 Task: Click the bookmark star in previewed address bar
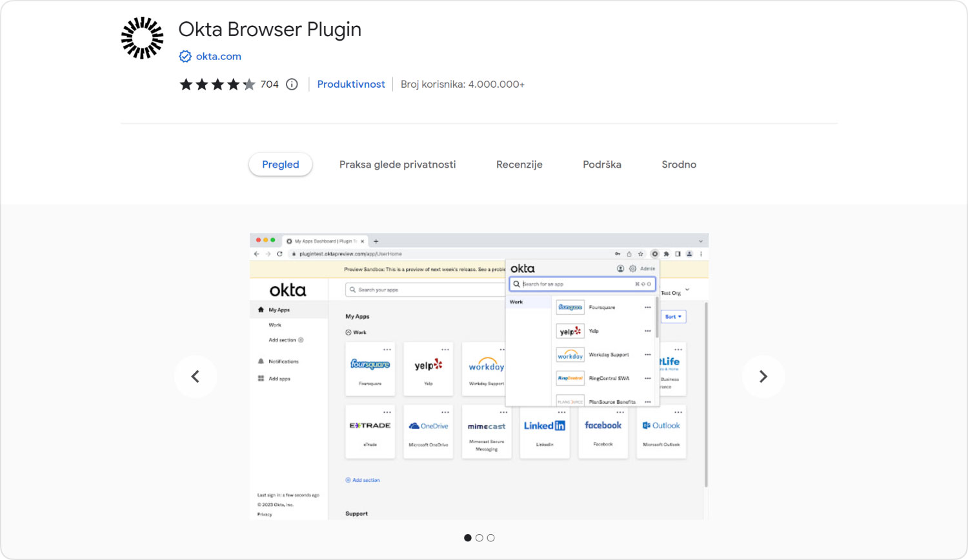coord(641,254)
